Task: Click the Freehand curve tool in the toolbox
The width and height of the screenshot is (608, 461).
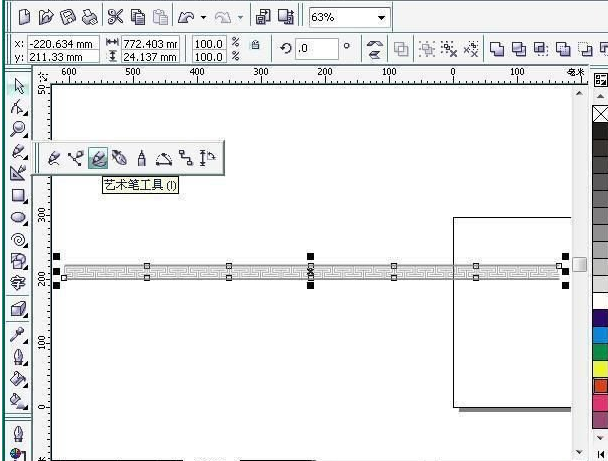Action: (18, 151)
